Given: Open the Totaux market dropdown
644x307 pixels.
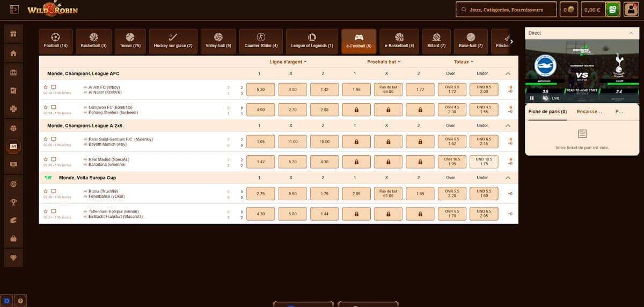Looking at the screenshot, I should [463, 62].
